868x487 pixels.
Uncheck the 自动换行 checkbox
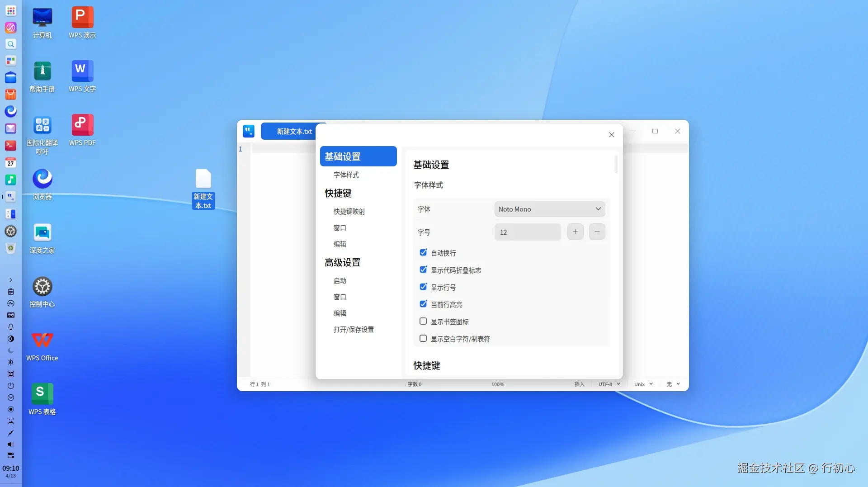pyautogui.click(x=423, y=252)
